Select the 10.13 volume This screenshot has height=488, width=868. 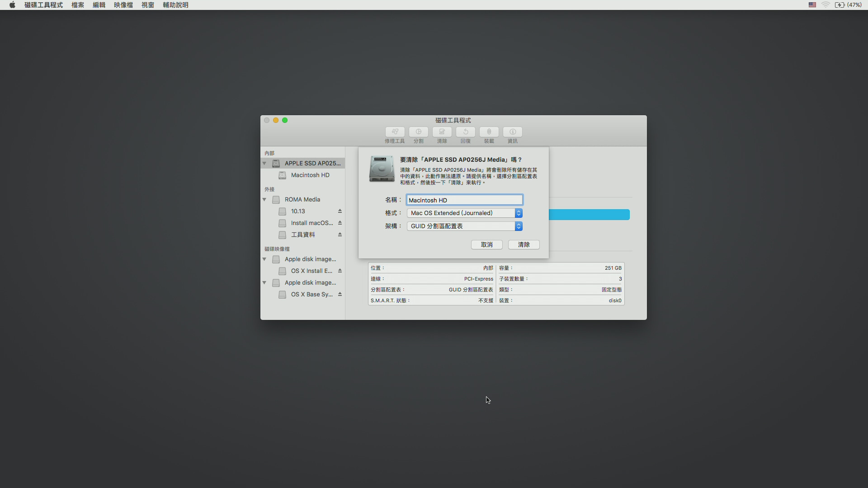pyautogui.click(x=303, y=211)
